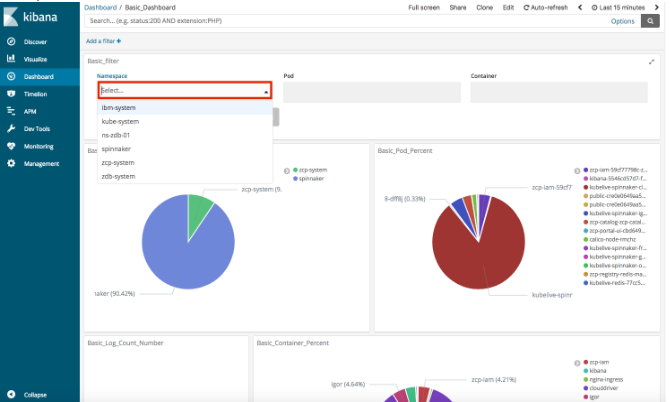Click scrollbar of namespace dropdown list

276,117
